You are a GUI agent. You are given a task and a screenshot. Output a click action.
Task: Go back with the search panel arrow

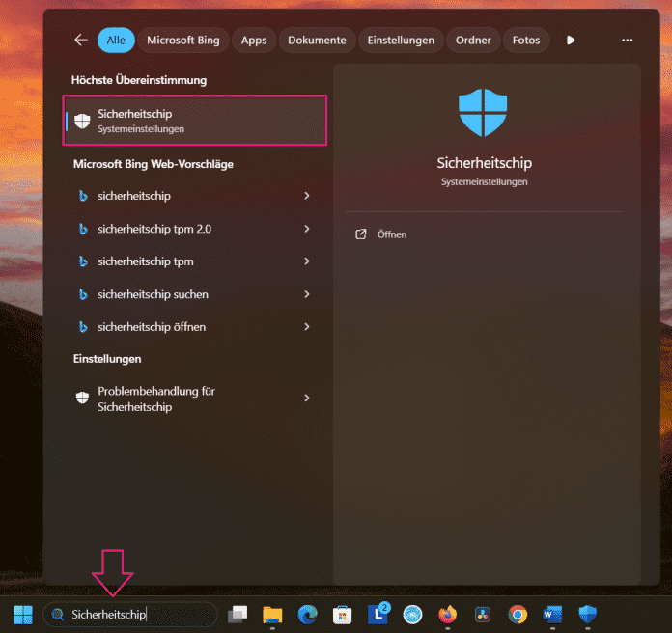click(x=81, y=41)
